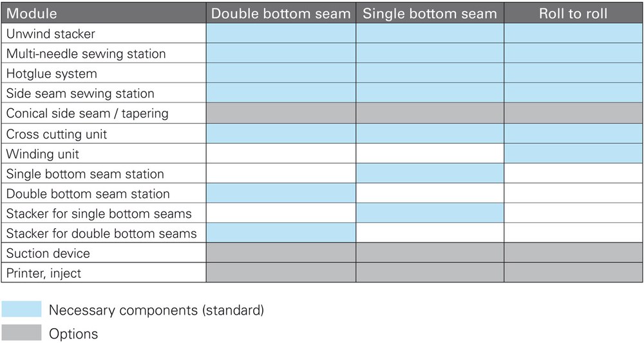Screen dimensions: 644x343
Task: Select the Conical side seam / tapering label
Action: (87, 113)
